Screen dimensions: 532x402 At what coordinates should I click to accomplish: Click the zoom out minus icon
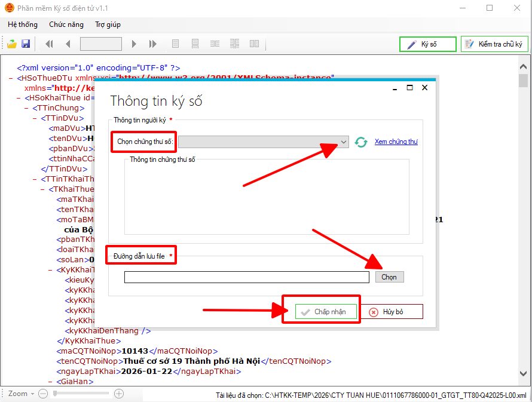pyautogui.click(x=43, y=394)
